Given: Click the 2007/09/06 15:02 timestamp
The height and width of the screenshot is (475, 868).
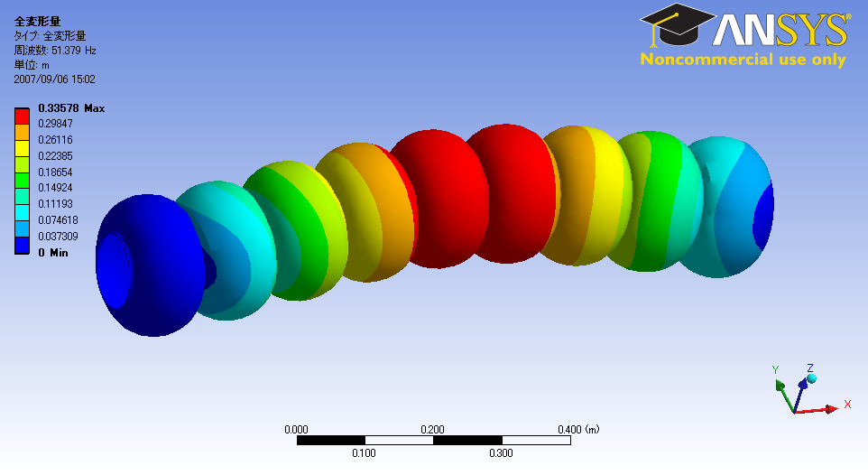Looking at the screenshot, I should pyautogui.click(x=54, y=79).
